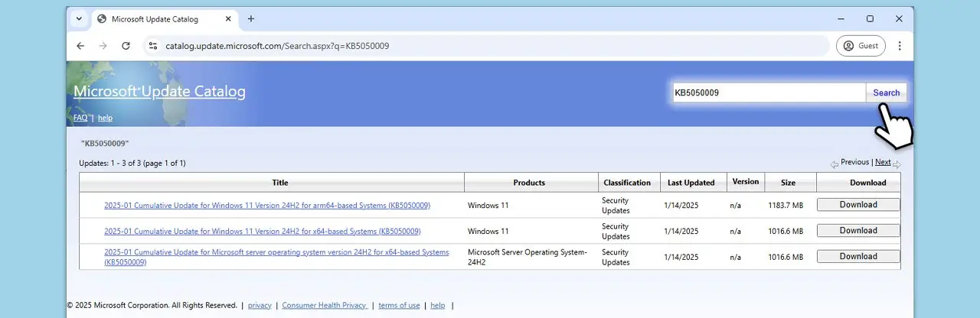Image resolution: width=980 pixels, height=318 pixels.
Task: Sort results by Products column
Action: point(529,183)
